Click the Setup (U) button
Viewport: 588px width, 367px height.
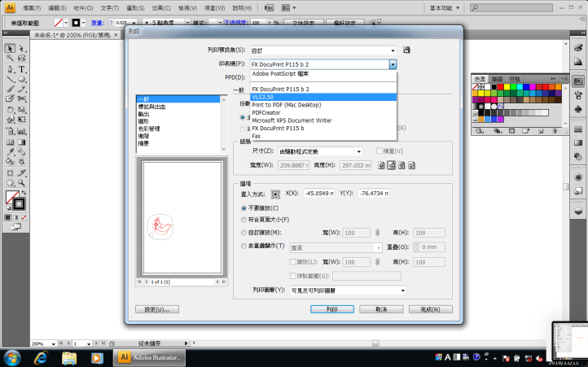(157, 309)
